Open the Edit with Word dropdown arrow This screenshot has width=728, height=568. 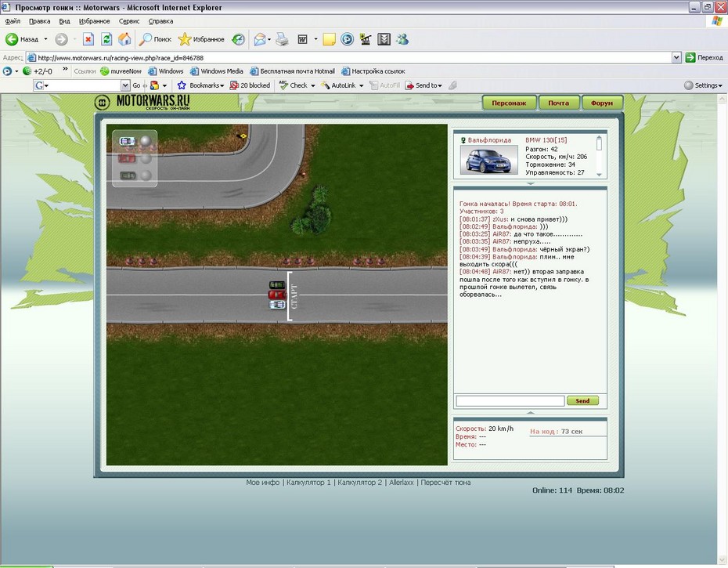(x=315, y=39)
